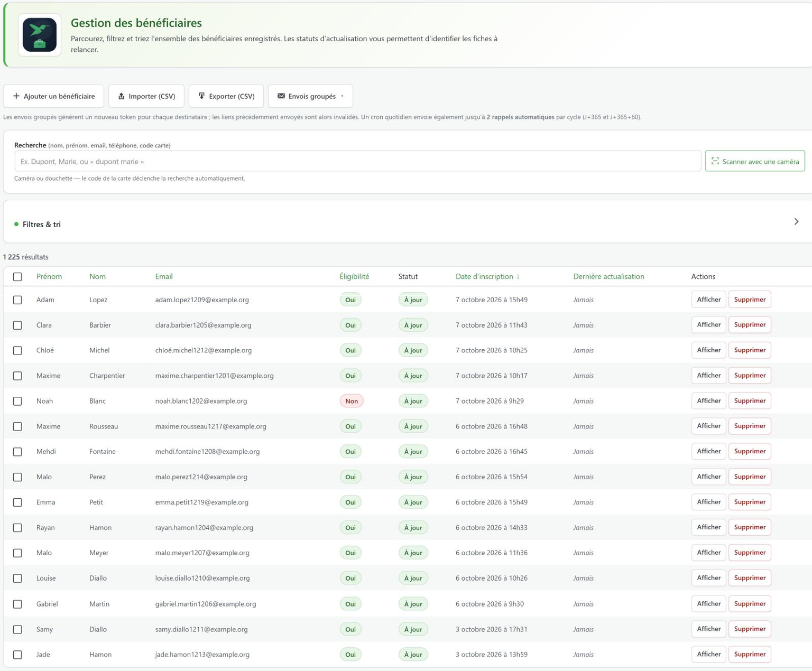
Task: Open Clara Barbier's record with Afficher
Action: pyautogui.click(x=708, y=325)
